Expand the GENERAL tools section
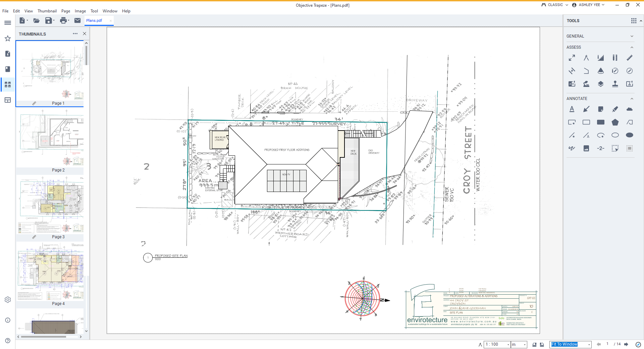 (632, 36)
